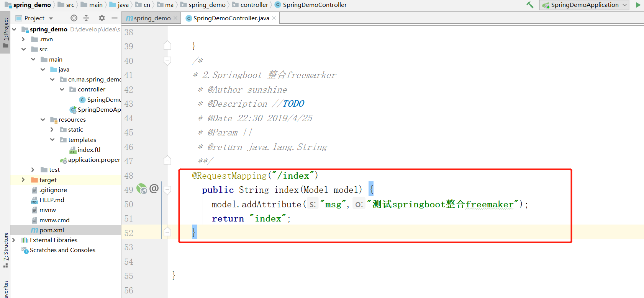Click line number 48 in gutter
The height and width of the screenshot is (298, 644).
coord(129,176)
